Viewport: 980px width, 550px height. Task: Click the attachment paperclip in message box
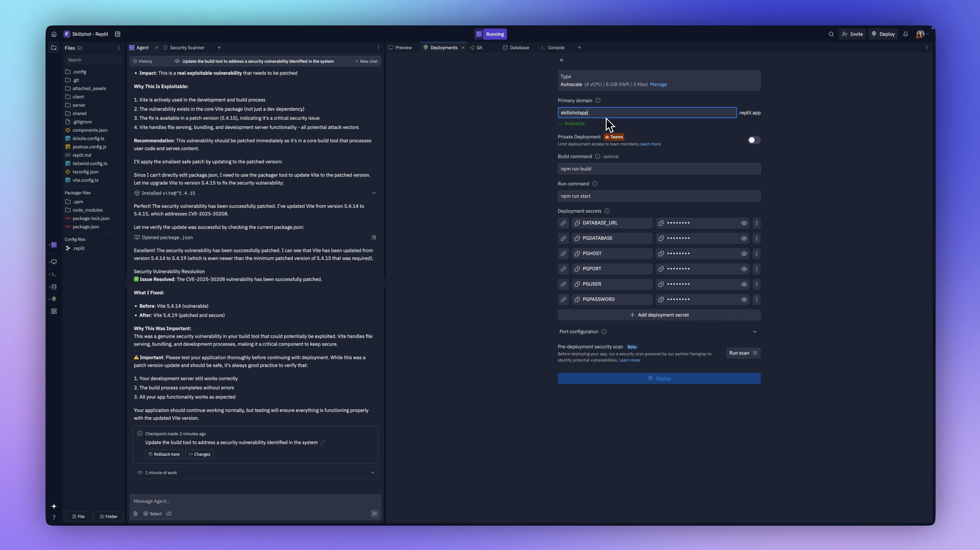[x=136, y=514]
